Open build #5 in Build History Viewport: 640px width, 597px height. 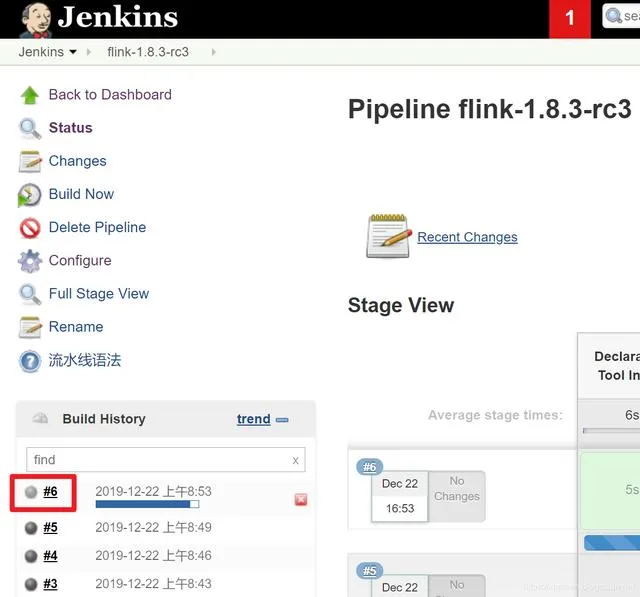tap(51, 528)
